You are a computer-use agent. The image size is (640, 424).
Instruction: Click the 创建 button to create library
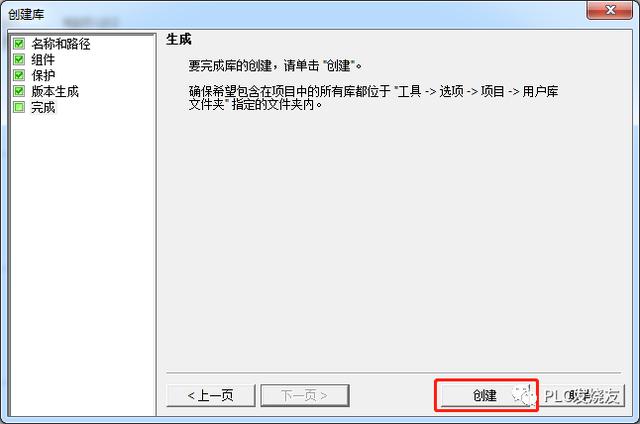tap(486, 395)
